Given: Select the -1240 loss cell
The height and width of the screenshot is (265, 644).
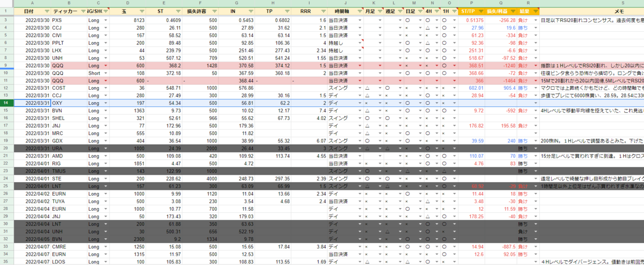Looking at the screenshot, I should pos(502,65).
